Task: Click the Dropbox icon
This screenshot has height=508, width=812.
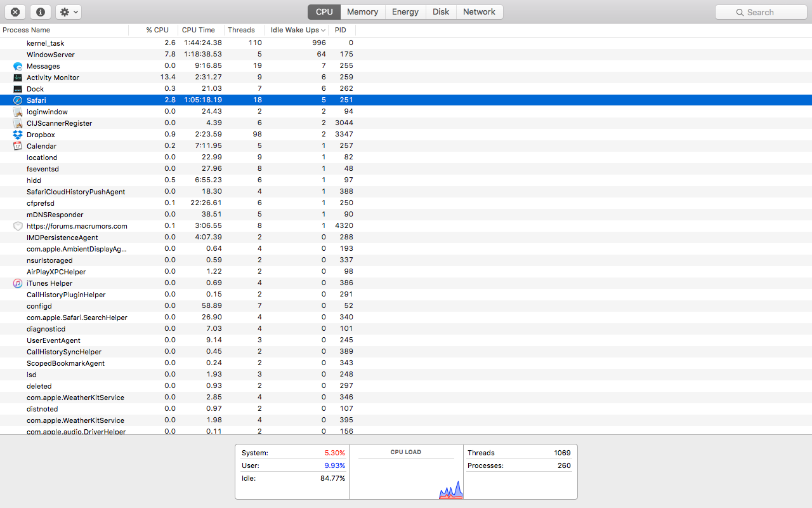Action: coord(18,135)
